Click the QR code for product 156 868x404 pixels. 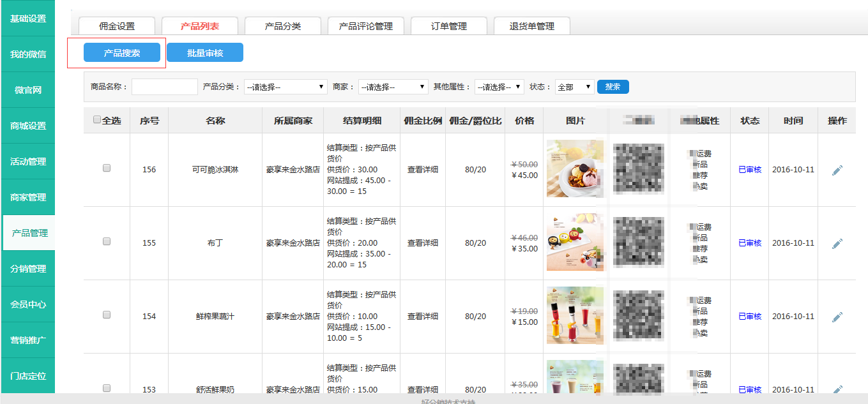coord(638,169)
